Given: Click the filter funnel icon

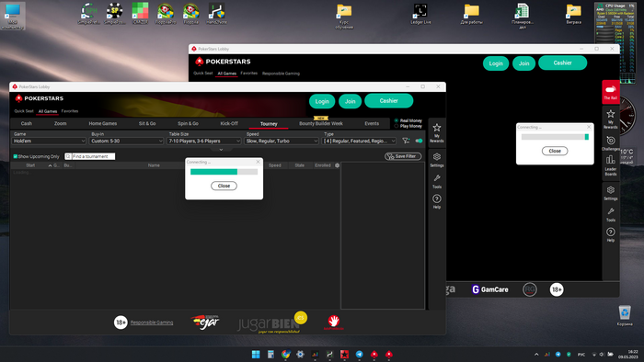Looking at the screenshot, I should click(406, 141).
